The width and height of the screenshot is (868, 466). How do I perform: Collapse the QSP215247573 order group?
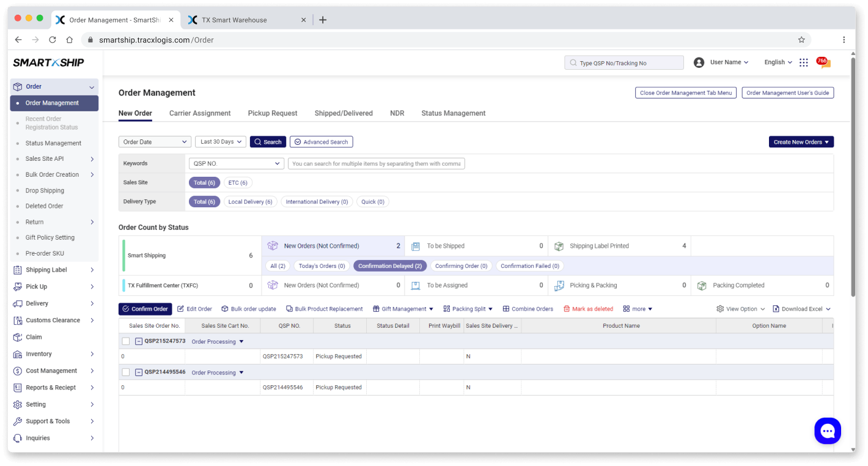click(x=139, y=341)
